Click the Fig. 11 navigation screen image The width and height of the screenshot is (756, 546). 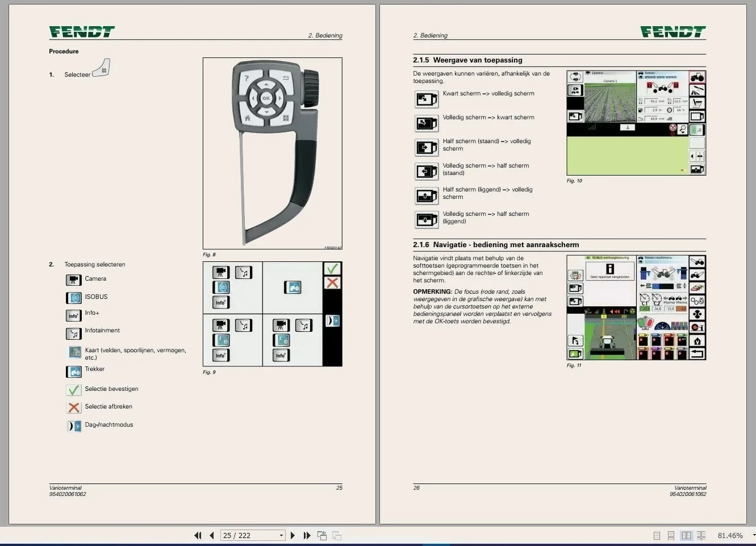[x=636, y=307]
